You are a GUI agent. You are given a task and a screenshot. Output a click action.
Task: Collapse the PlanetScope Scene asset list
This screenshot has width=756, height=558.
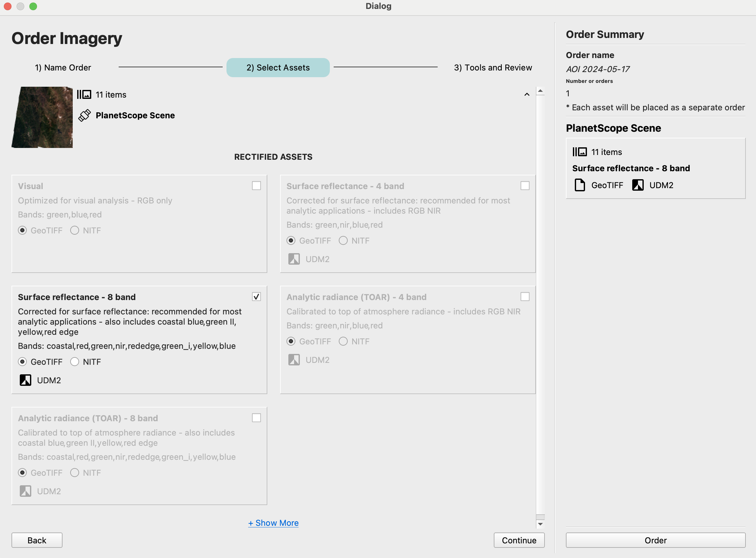pos(527,95)
